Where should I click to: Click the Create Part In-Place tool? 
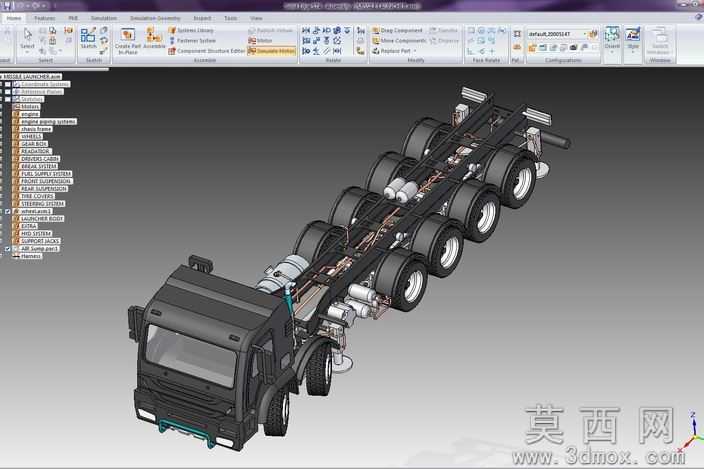pos(128,41)
